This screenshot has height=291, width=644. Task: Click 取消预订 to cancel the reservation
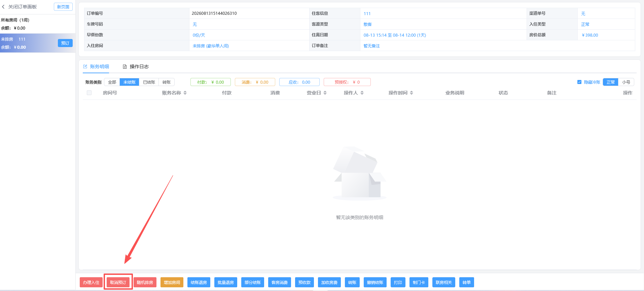[118, 282]
